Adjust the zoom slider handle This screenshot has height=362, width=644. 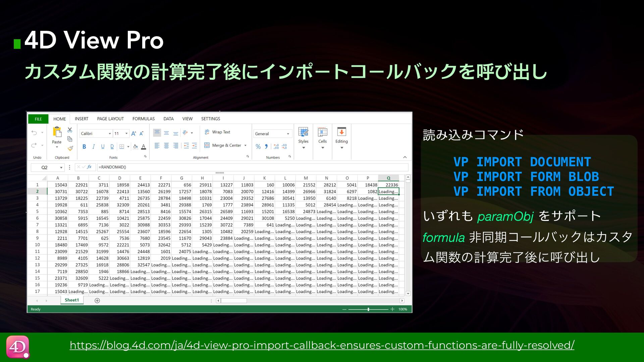pos(368,309)
